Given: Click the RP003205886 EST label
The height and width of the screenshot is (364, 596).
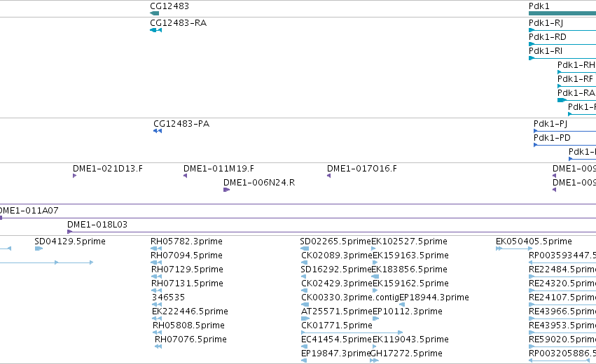Looking at the screenshot, I should (562, 353).
